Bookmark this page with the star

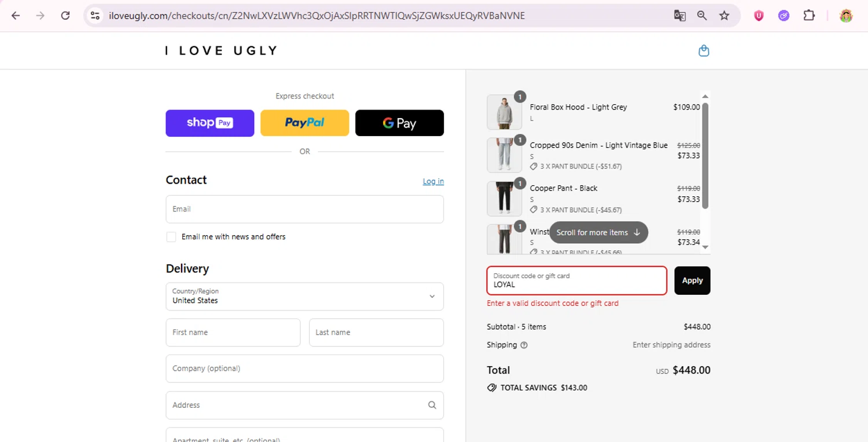click(724, 16)
